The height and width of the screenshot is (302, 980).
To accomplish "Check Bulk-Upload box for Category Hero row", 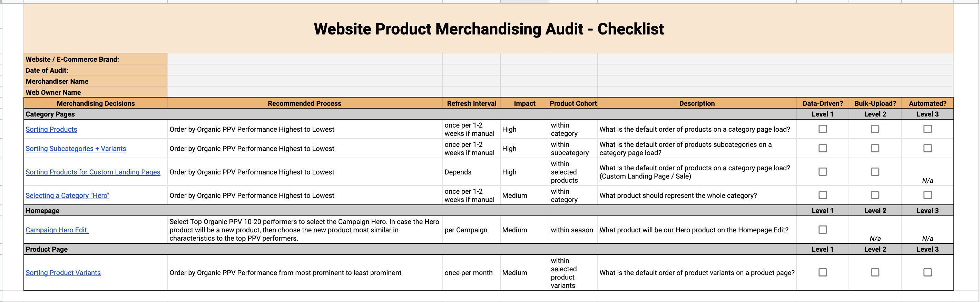I will pos(875,195).
